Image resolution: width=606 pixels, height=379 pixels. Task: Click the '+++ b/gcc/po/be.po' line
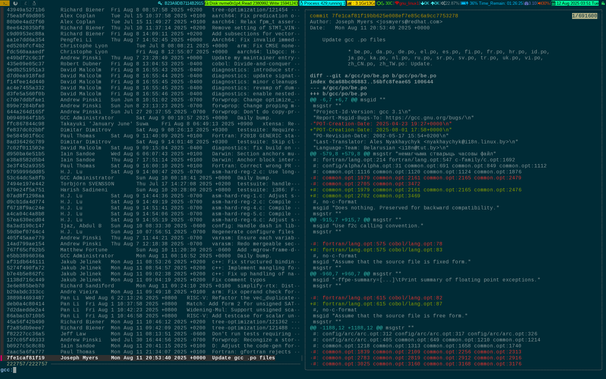pos(338,94)
